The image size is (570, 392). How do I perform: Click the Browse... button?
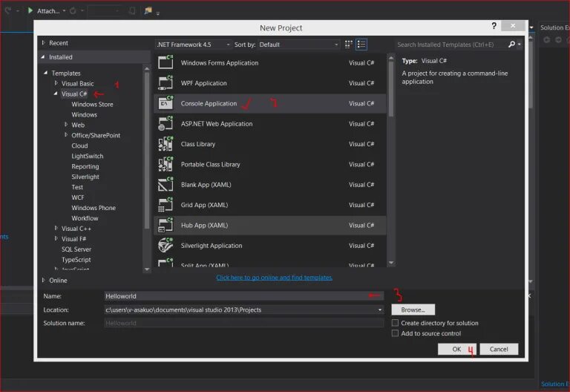click(413, 310)
